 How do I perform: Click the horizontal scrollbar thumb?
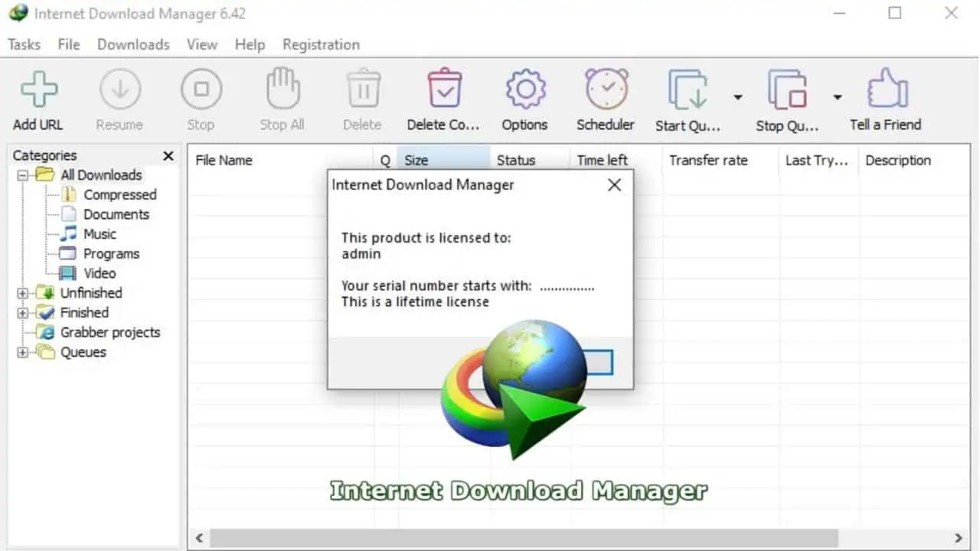pyautogui.click(x=524, y=538)
